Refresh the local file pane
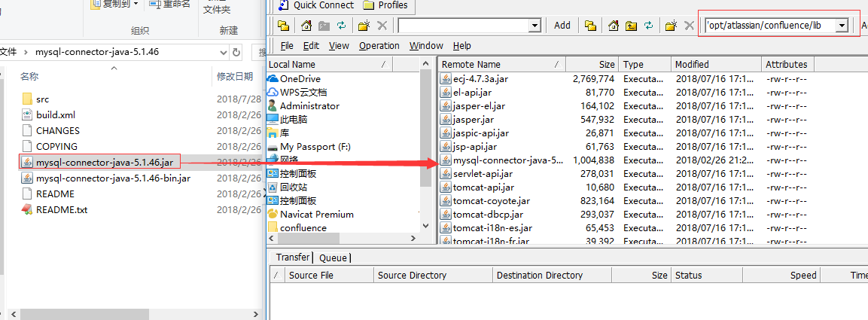868x320 pixels. click(342, 25)
